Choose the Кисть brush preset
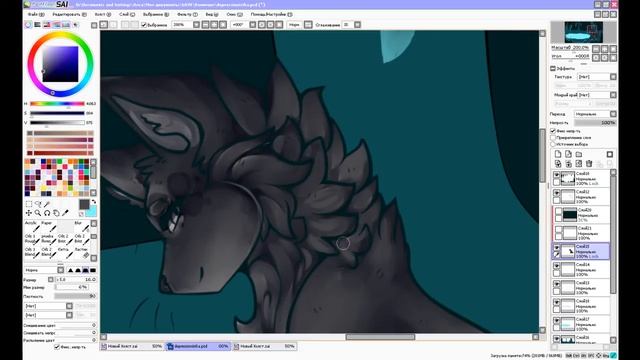Viewport: 640px width, 360px height. coord(65,252)
